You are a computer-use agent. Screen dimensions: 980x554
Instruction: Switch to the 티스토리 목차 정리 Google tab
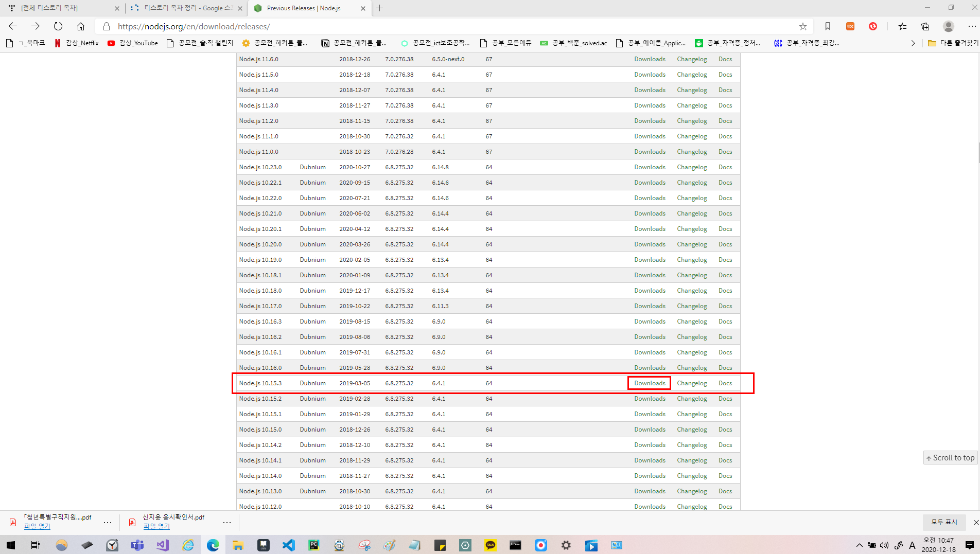pos(185,8)
